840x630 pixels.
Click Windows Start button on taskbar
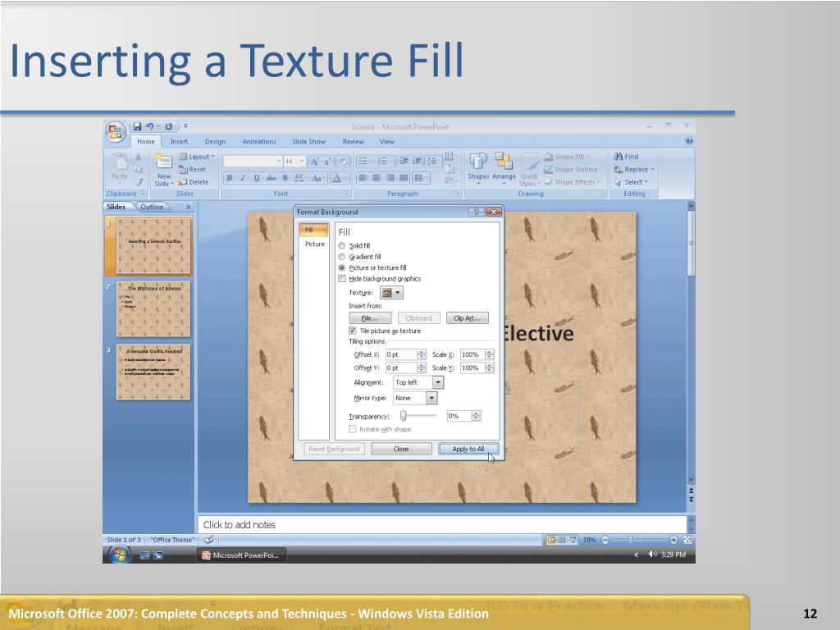(119, 555)
